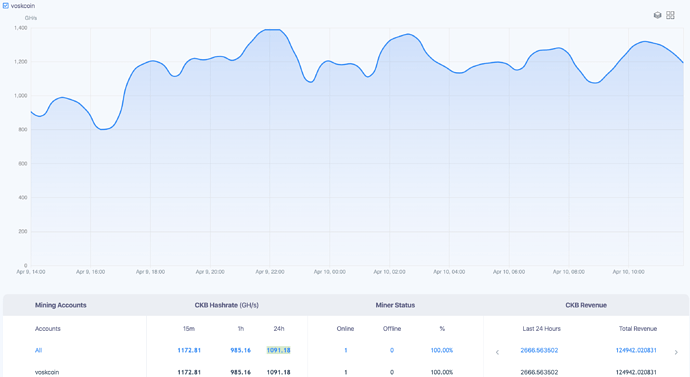Open the All accounts link

[38, 351]
